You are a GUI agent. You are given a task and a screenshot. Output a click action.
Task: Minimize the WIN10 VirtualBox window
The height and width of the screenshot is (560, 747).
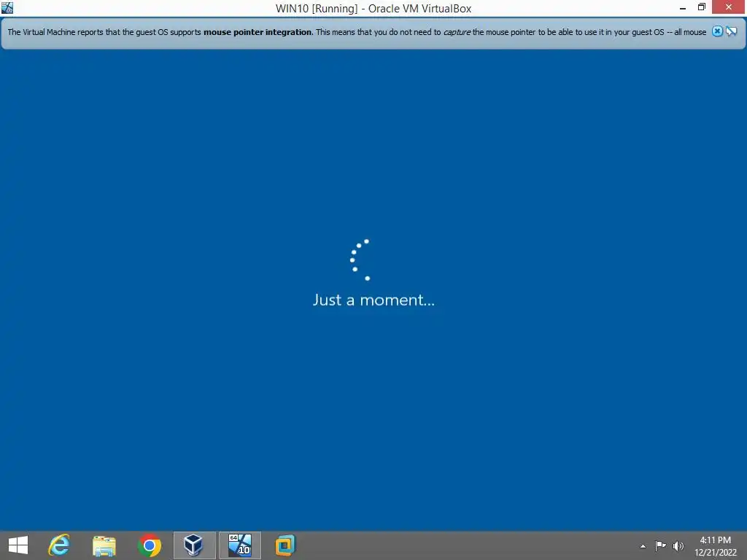pyautogui.click(x=683, y=7)
